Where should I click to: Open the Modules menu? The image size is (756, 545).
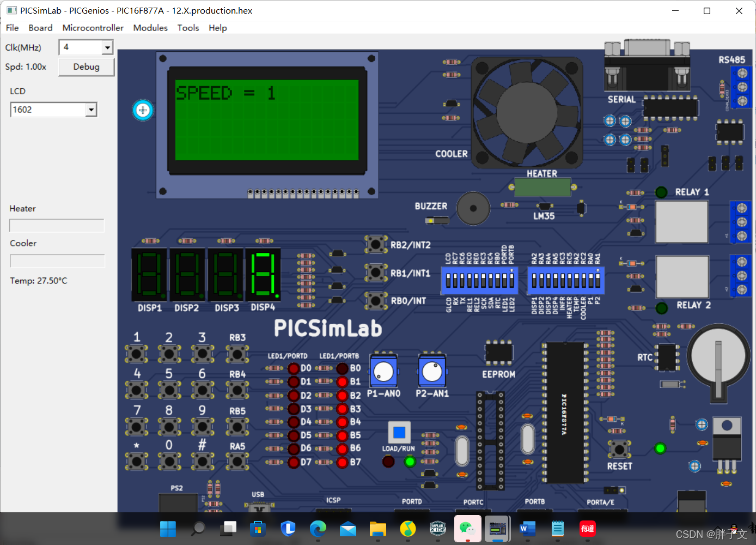point(150,28)
